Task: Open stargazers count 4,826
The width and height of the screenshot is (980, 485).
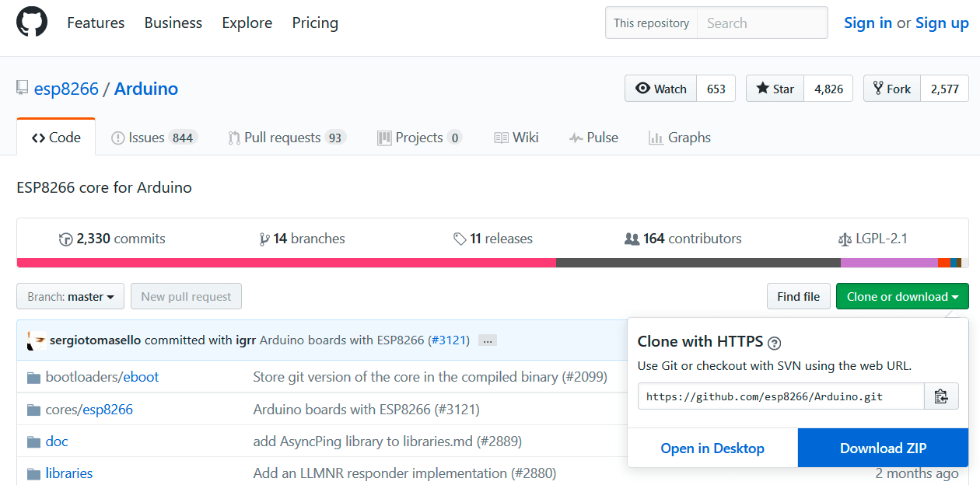Action: coord(828,89)
